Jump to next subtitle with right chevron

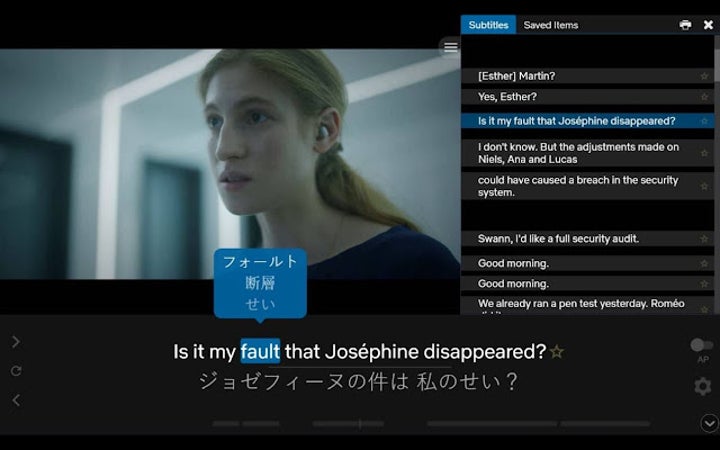tap(16, 342)
